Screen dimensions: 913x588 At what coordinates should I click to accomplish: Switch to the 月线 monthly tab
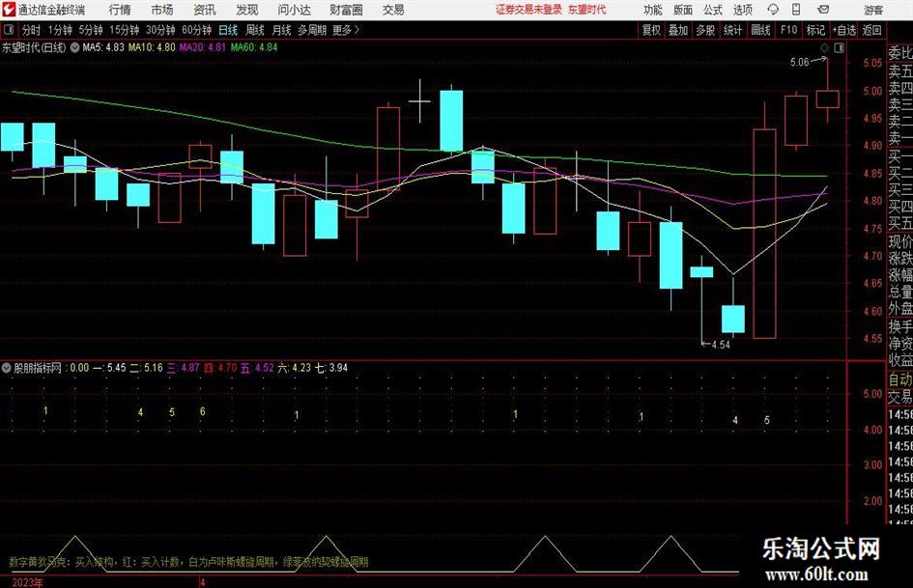coord(281,30)
